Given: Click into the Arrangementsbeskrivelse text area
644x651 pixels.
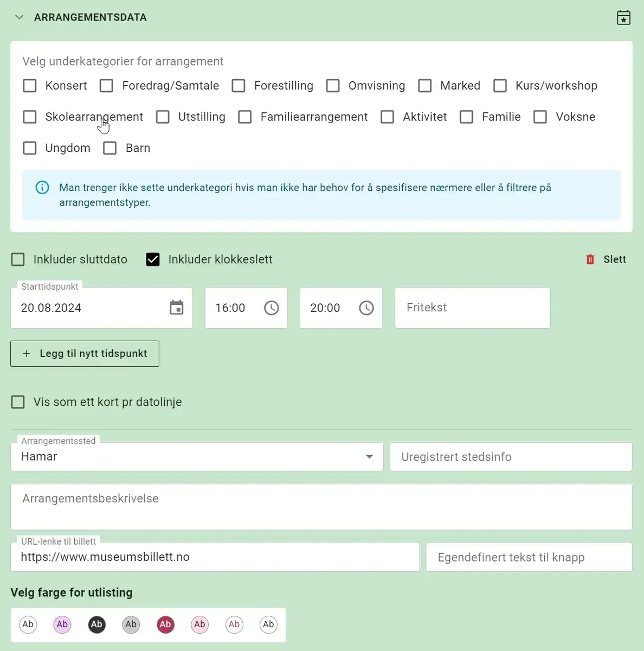Looking at the screenshot, I should coord(321,507).
